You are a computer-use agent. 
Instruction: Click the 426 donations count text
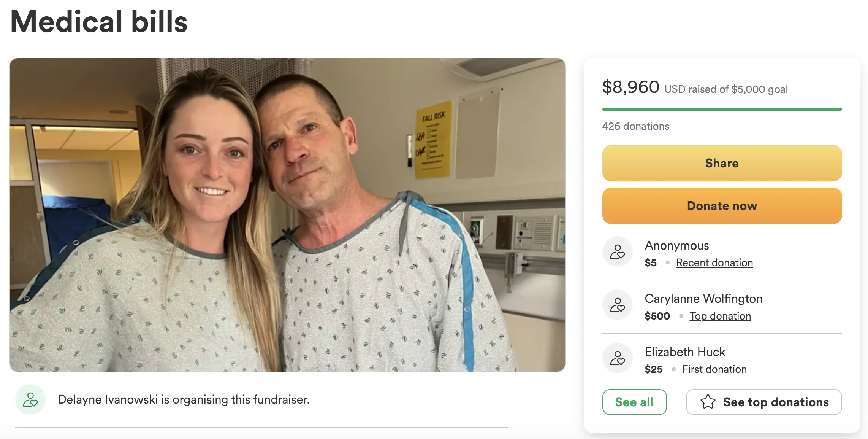pyautogui.click(x=636, y=126)
